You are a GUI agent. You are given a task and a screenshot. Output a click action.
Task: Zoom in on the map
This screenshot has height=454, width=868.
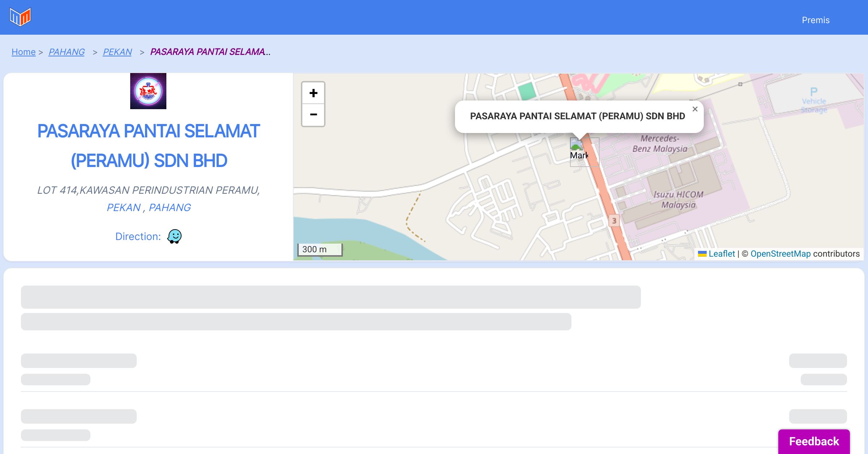point(313,93)
